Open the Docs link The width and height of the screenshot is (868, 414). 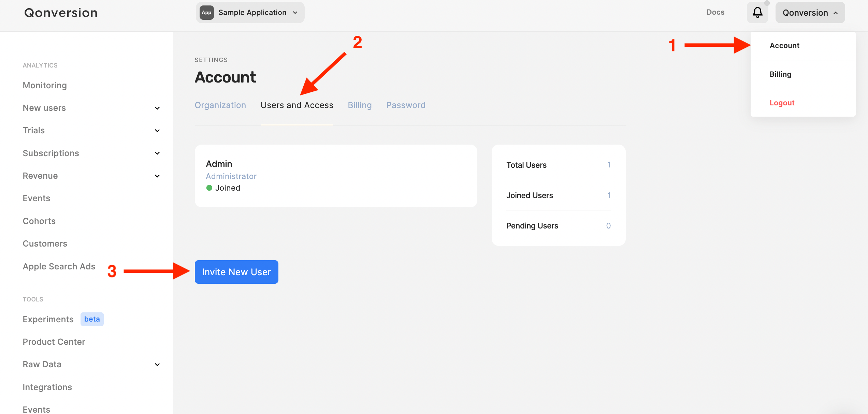click(715, 12)
